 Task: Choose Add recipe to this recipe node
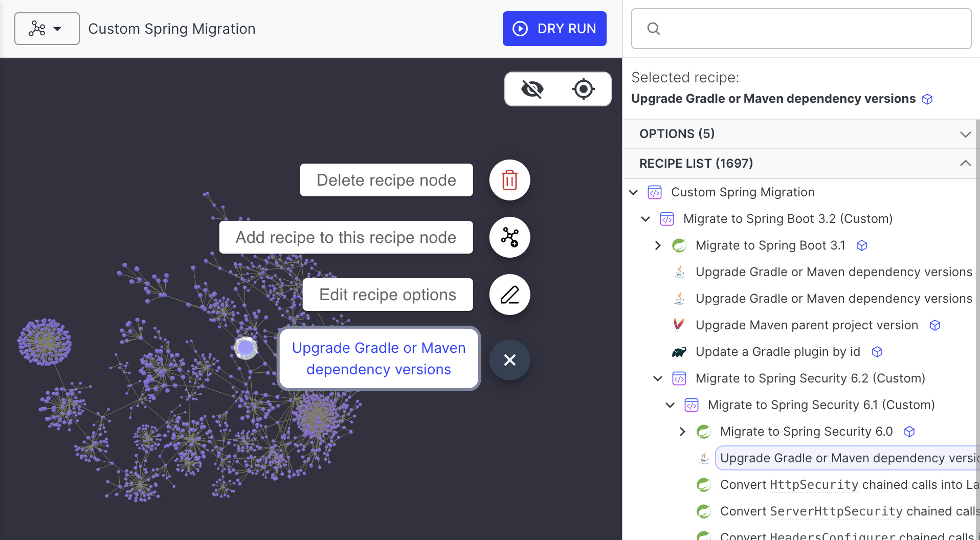(x=346, y=237)
